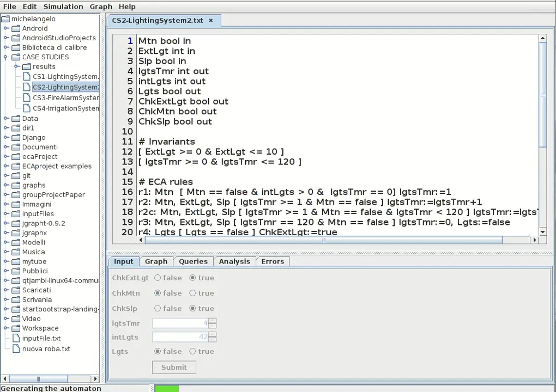This screenshot has height=392, width=556.
Task: Set ChkExtLgt to true
Action: (192, 278)
